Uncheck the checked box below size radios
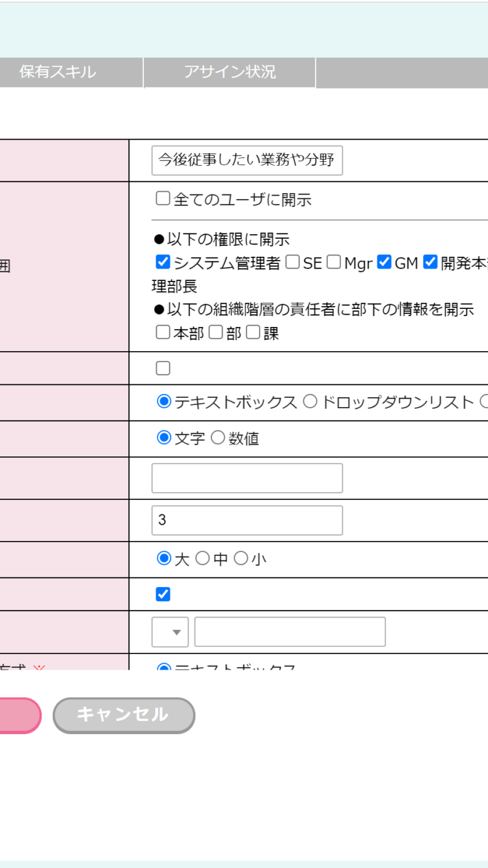The image size is (488, 868). point(163,594)
